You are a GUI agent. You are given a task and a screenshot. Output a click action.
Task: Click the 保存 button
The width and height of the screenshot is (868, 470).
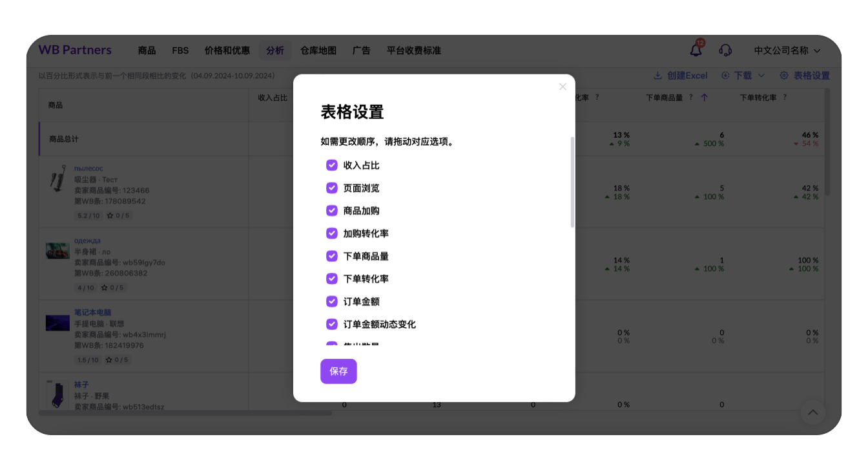coord(338,371)
